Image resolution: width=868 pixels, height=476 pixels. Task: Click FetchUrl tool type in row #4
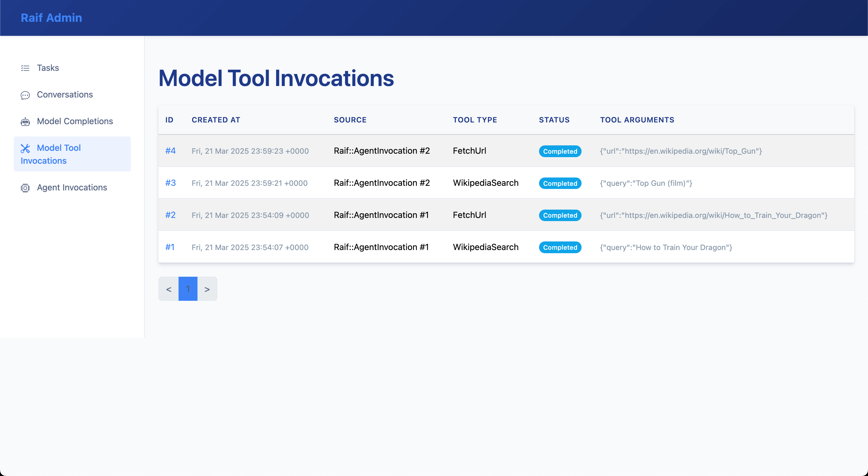pos(469,151)
